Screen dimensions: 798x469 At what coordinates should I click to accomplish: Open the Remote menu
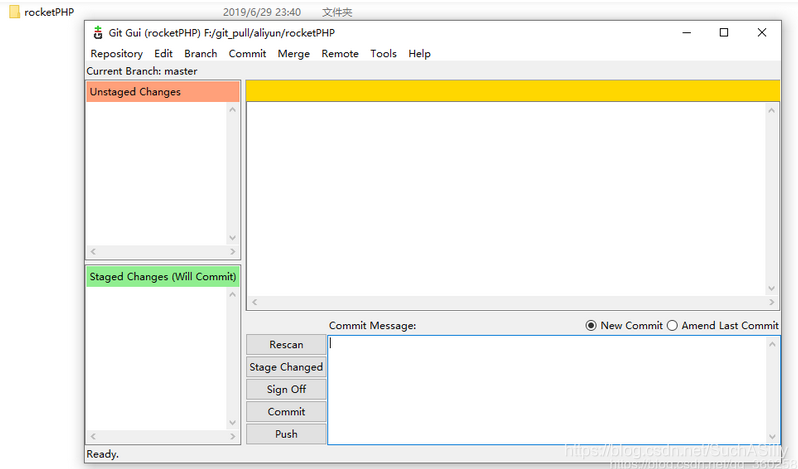pos(340,53)
